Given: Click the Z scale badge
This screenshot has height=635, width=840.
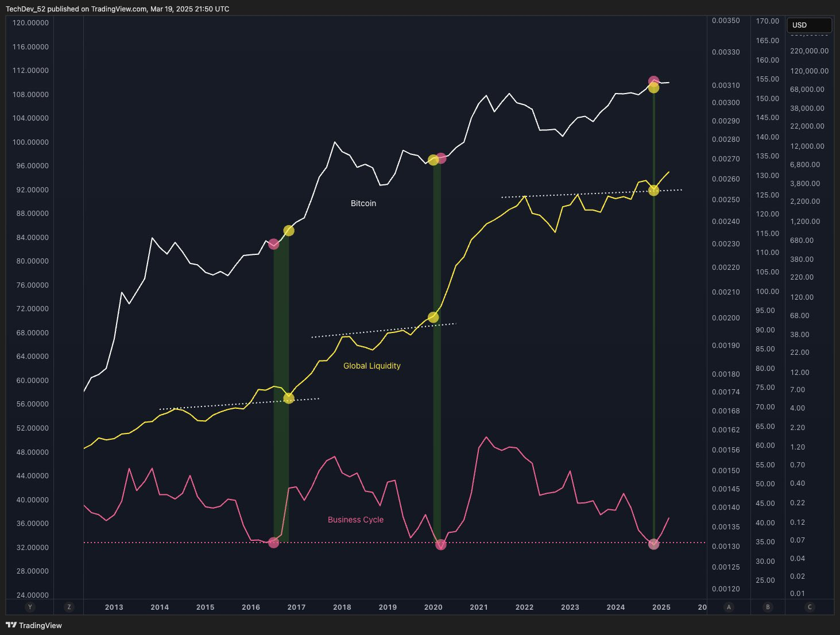Looking at the screenshot, I should 69,607.
